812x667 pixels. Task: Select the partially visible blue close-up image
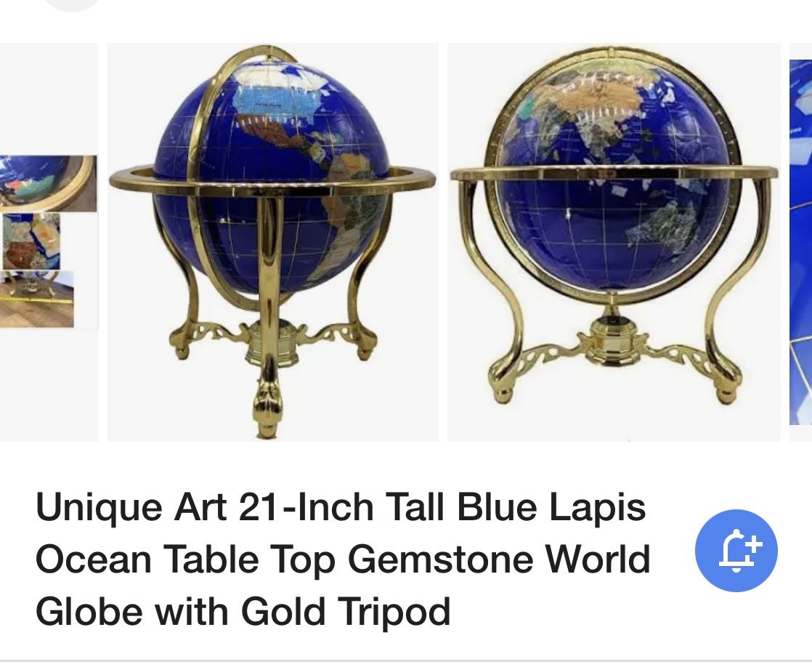tap(800, 242)
